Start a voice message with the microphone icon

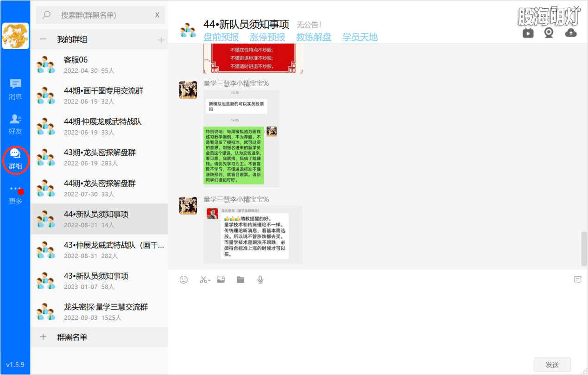[260, 280]
